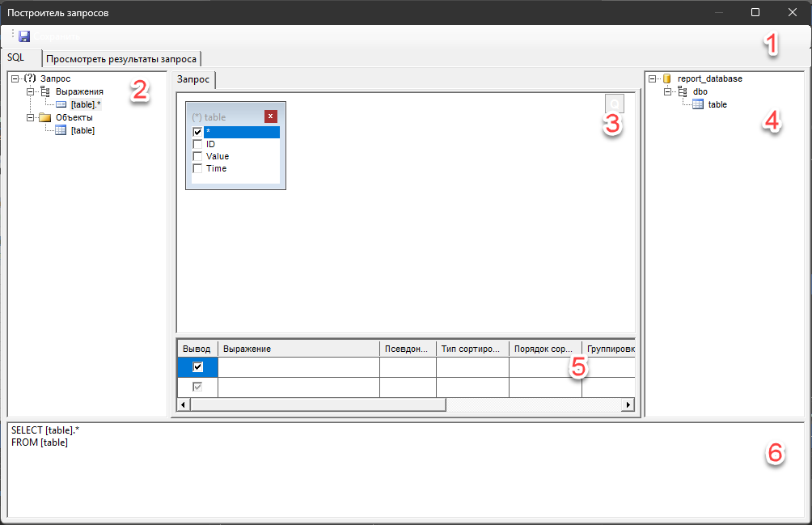Click the report_database cylinder icon
812x525 pixels.
tap(667, 78)
